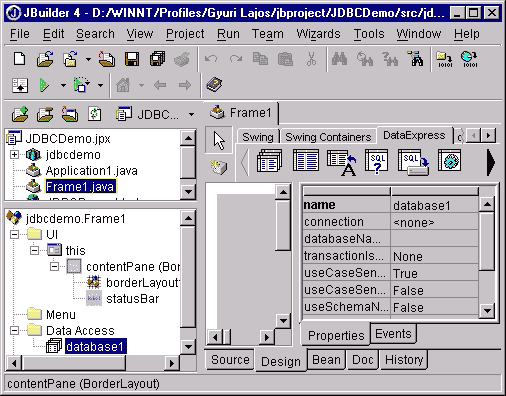
Task: Click the project pane scrollbar up arrow
Action: pos(188,138)
